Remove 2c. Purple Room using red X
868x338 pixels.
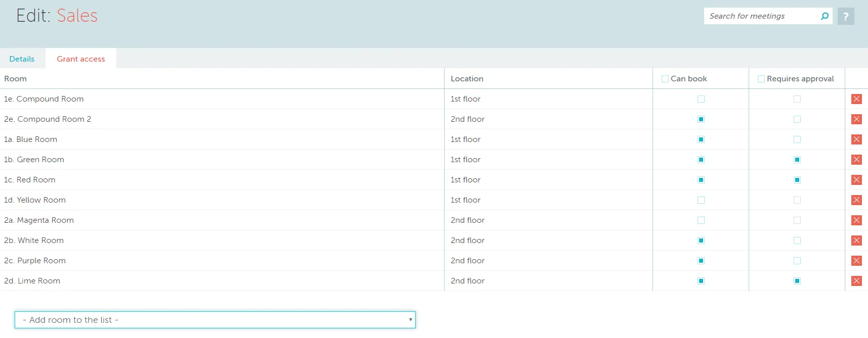click(x=856, y=261)
